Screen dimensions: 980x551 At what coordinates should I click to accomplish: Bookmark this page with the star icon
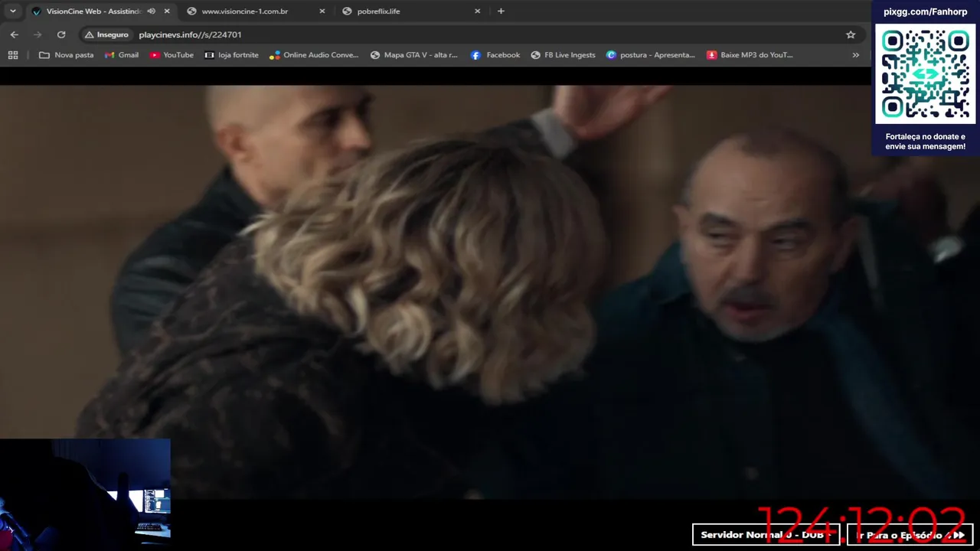[851, 34]
